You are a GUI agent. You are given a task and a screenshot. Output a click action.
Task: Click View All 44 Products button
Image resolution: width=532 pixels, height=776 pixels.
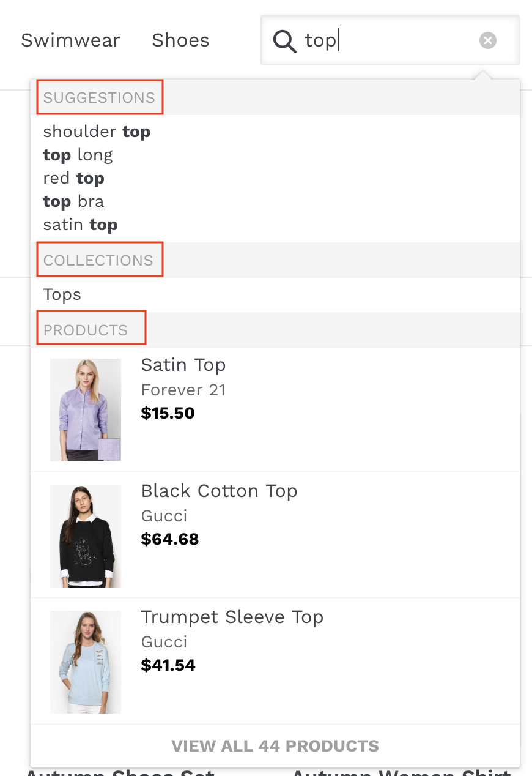275,746
